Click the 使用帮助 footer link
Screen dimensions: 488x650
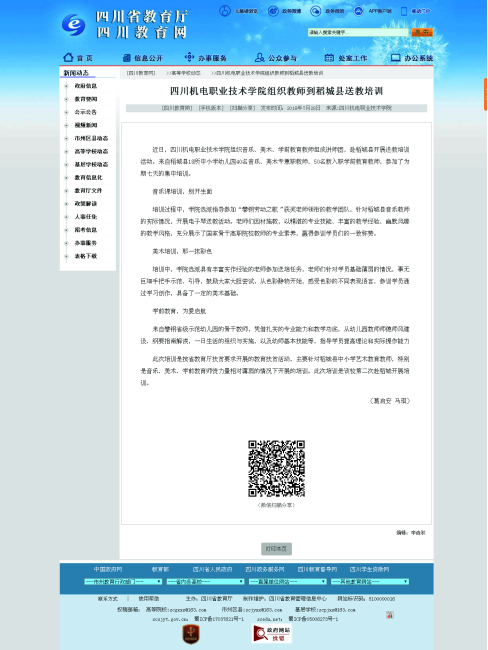(148, 599)
